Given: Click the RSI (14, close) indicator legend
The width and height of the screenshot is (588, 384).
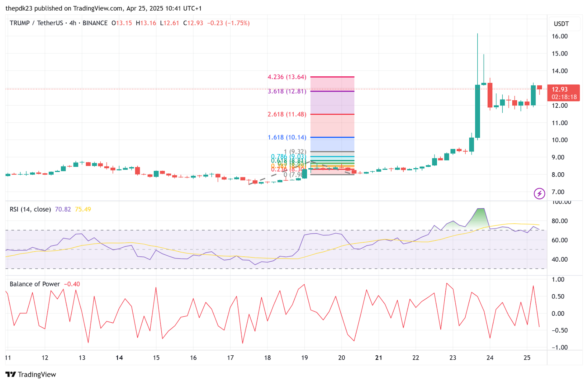Looking at the screenshot, I should [30, 209].
